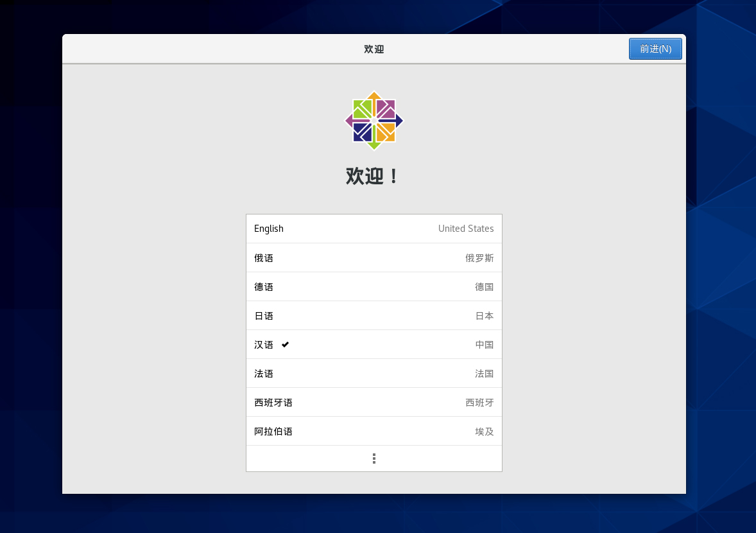Choose 德语 in the language list

[264, 287]
